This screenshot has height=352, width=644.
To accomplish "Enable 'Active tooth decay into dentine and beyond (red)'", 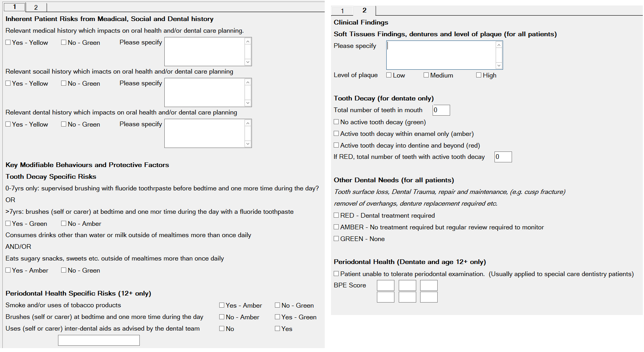I will (x=336, y=145).
